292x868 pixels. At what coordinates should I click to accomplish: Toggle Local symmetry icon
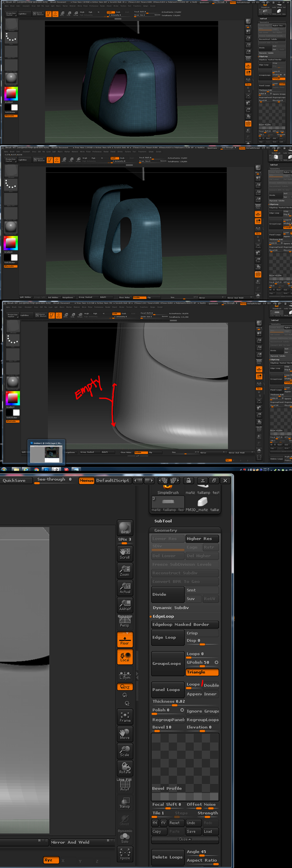[x=125, y=657]
